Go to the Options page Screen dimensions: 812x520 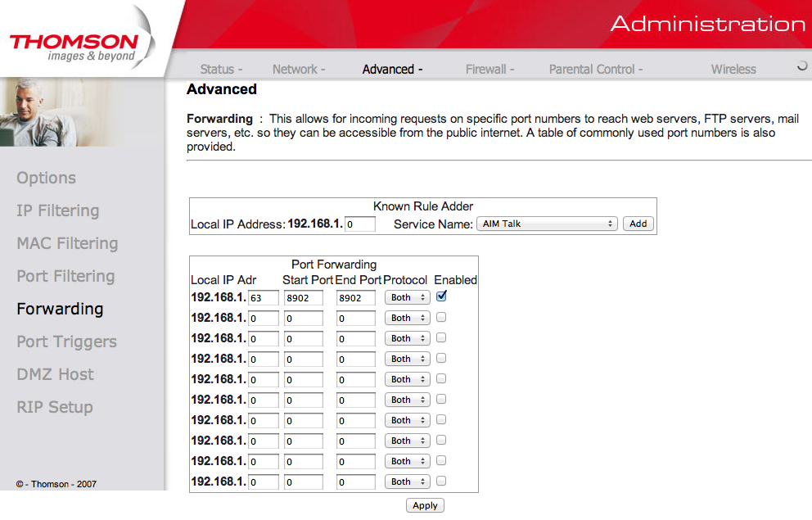click(46, 178)
